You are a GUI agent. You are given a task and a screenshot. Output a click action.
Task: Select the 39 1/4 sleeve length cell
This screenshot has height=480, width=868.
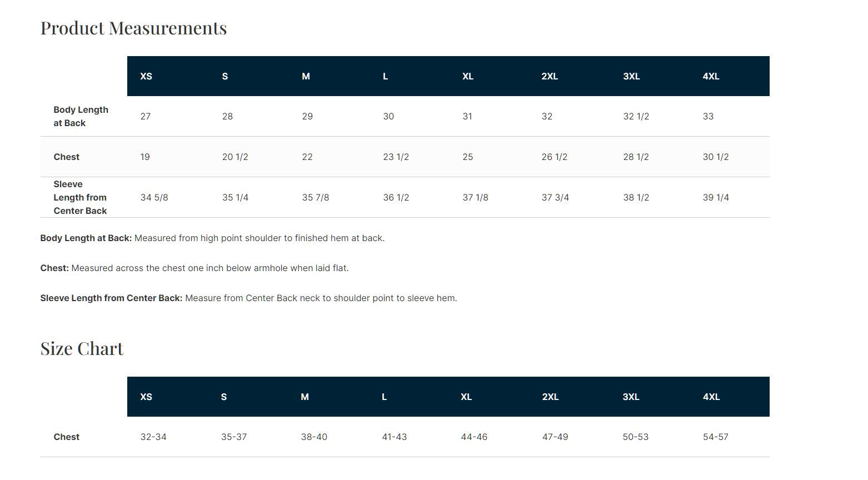716,197
